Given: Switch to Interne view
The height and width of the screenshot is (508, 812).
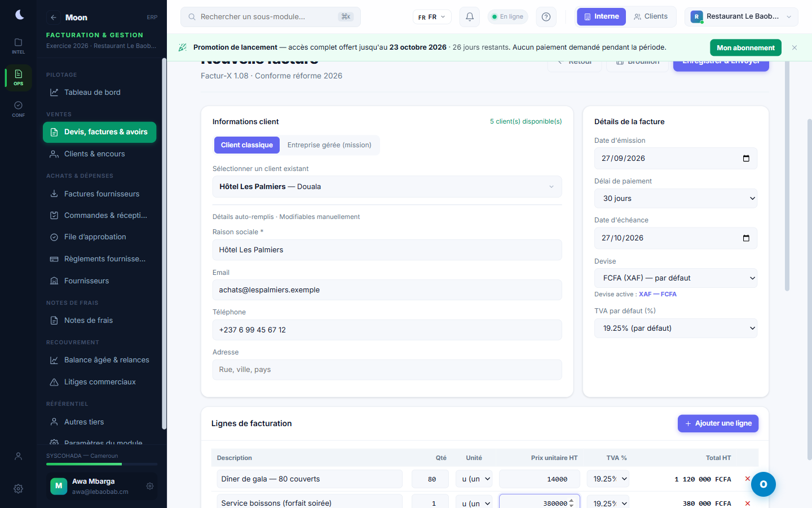Looking at the screenshot, I should 601,16.
